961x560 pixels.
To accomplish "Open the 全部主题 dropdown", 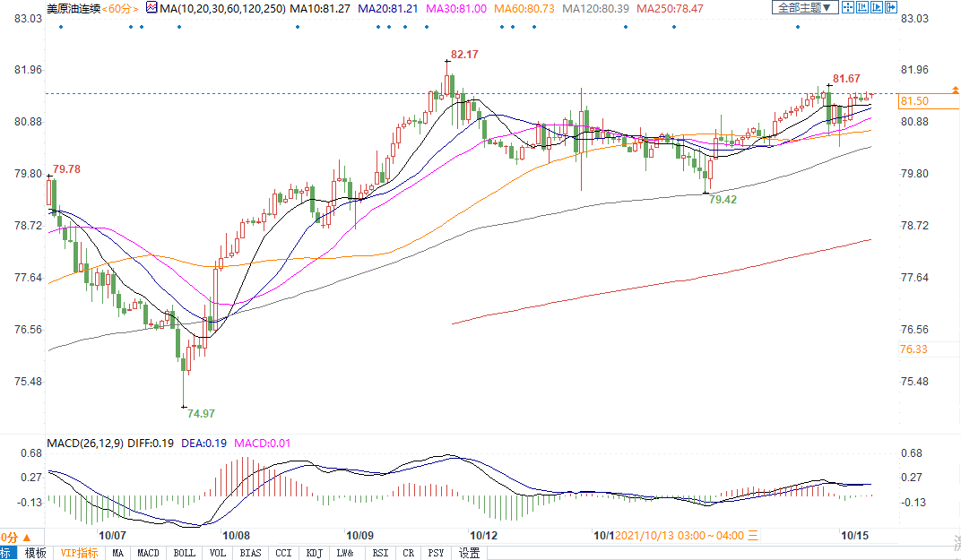I will pyautogui.click(x=803, y=7).
